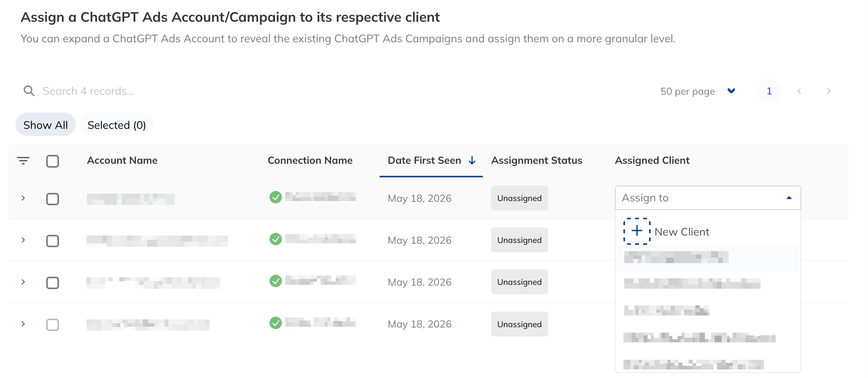Sort by the Account Name column

(122, 160)
